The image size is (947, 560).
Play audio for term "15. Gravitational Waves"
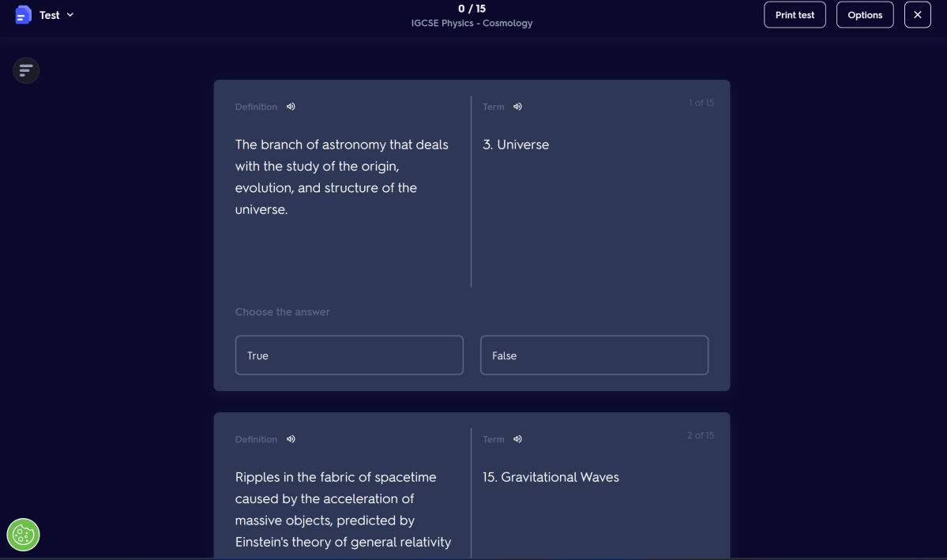tap(517, 438)
